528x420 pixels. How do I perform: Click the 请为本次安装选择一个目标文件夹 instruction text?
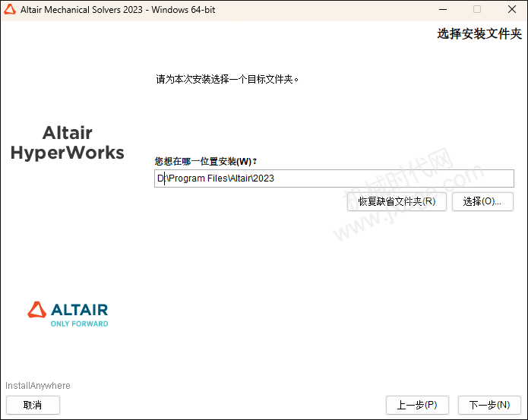coord(227,80)
